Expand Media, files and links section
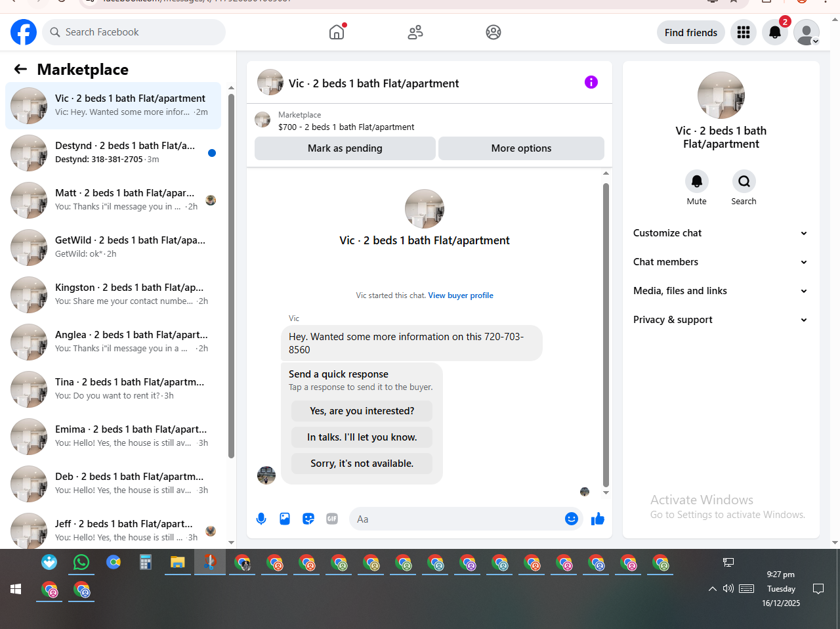The image size is (840, 629). point(721,291)
